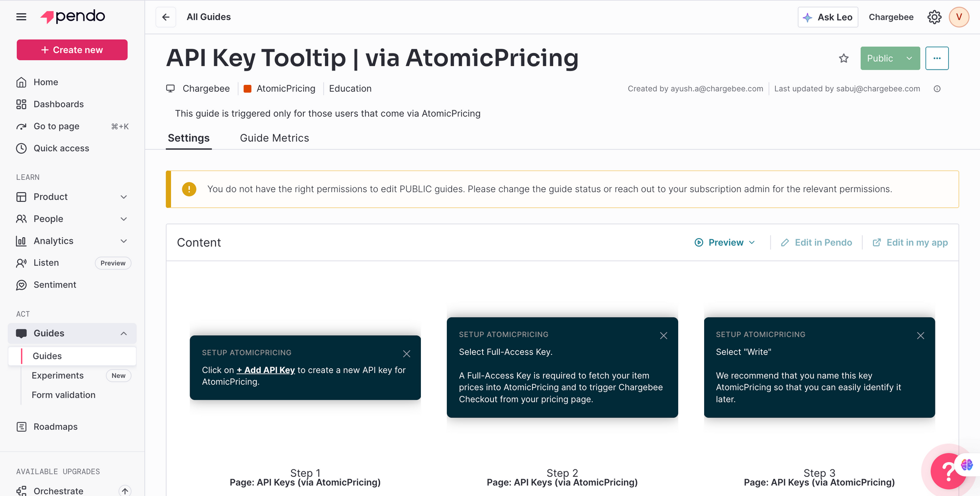Star this guide as favorite

coord(843,58)
